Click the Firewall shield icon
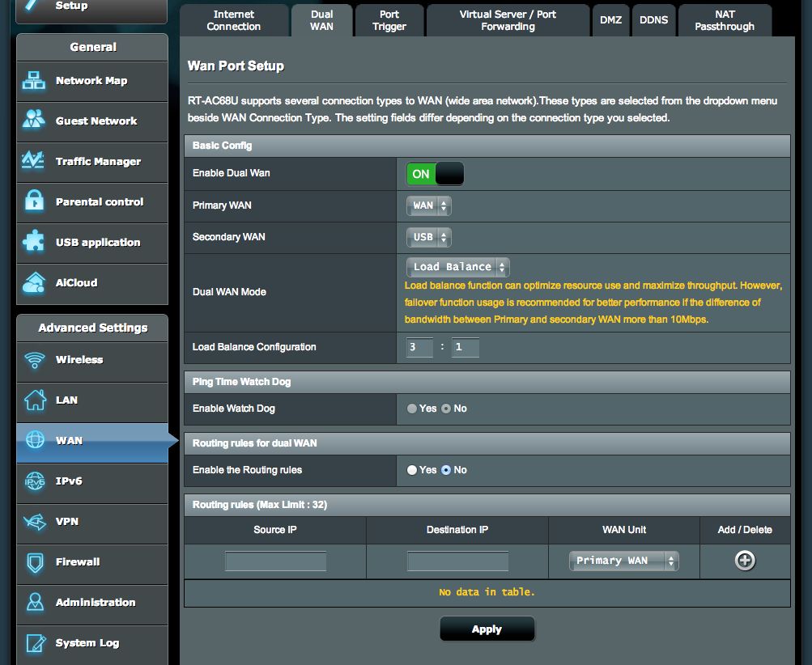Viewport: 812px width, 665px height. [35, 562]
